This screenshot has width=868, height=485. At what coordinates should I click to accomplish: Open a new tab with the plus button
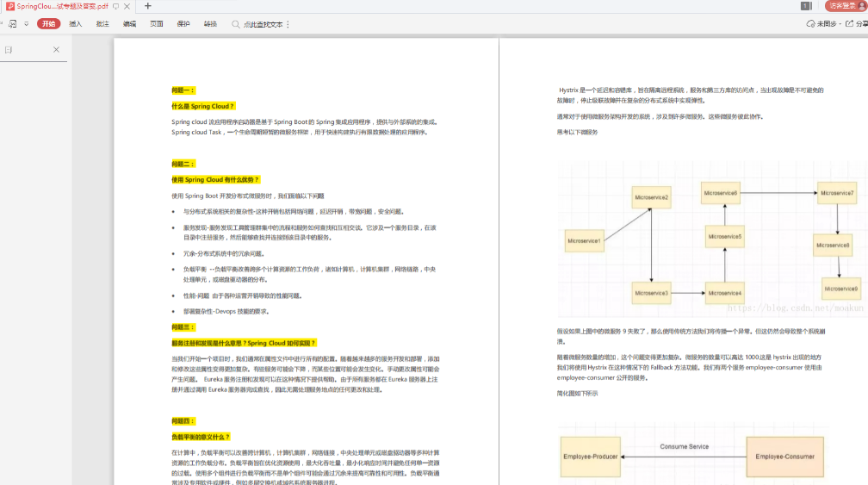(148, 6)
